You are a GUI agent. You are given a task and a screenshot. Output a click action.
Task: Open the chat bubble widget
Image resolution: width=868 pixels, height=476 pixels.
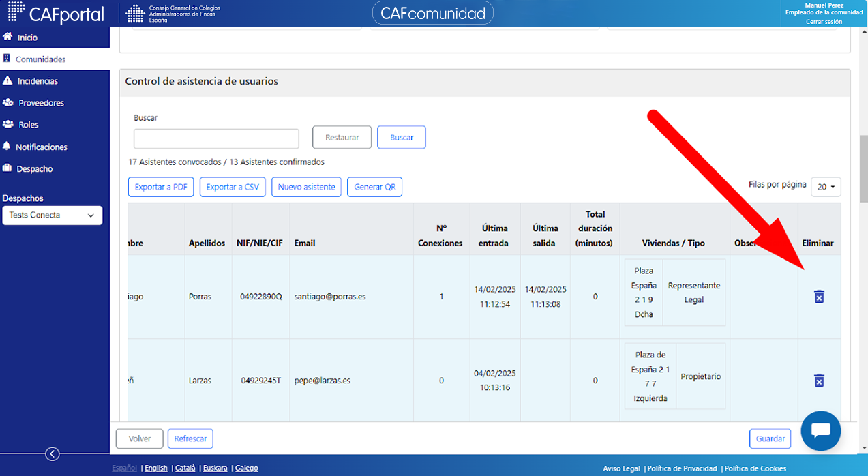click(820, 431)
